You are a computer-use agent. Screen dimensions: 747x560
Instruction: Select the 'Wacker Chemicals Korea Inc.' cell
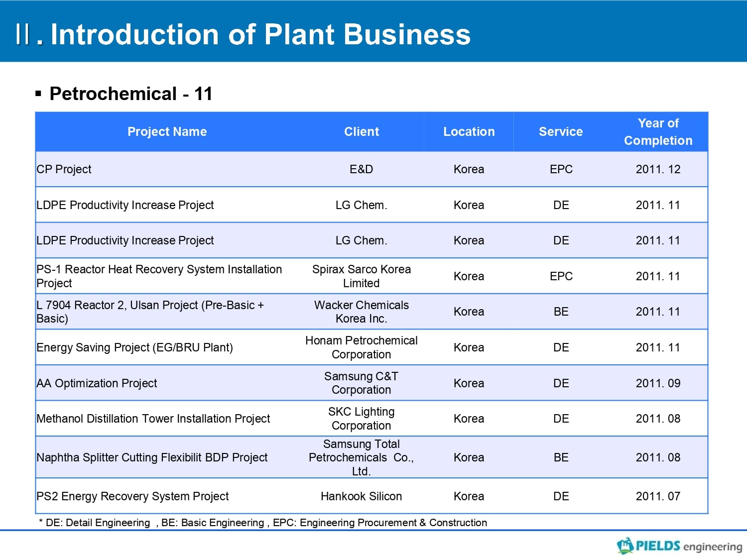[x=362, y=312]
